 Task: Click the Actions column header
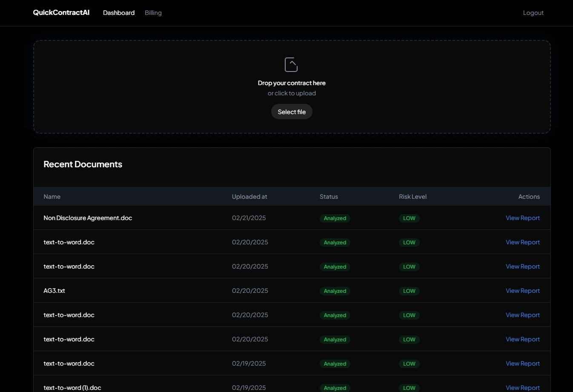[529, 197]
